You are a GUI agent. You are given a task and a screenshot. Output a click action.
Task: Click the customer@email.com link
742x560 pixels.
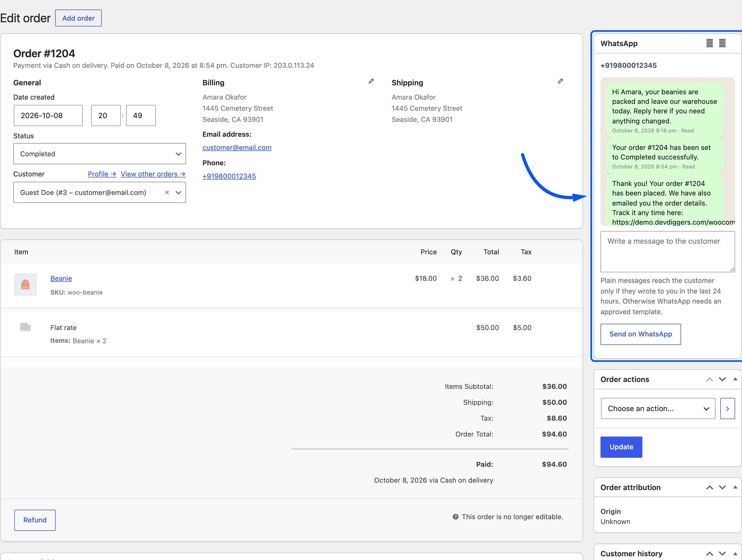tap(237, 148)
